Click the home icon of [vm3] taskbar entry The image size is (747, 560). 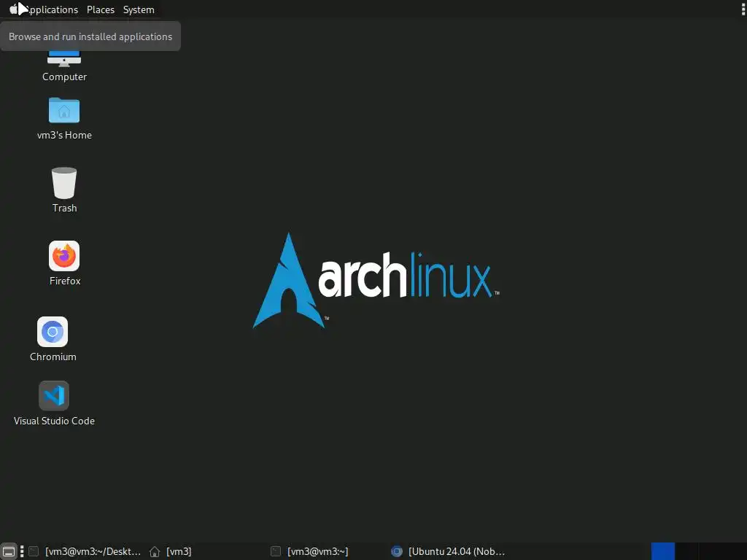155,551
